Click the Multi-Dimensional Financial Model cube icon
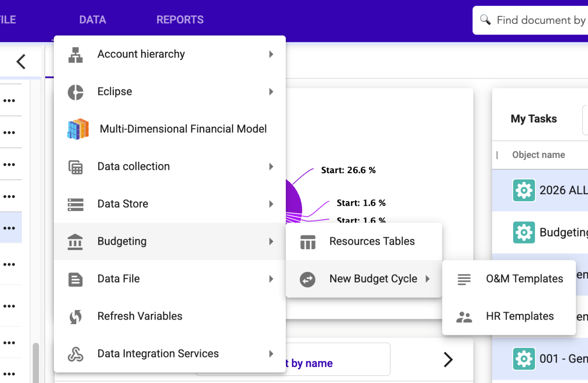This screenshot has width=588, height=383. (78, 129)
